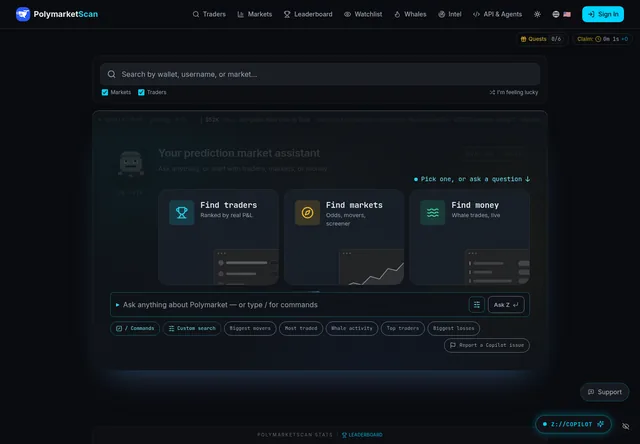Screen dimensions: 640x444
Task: Select the Biggest losses chip
Action: [453, 329]
